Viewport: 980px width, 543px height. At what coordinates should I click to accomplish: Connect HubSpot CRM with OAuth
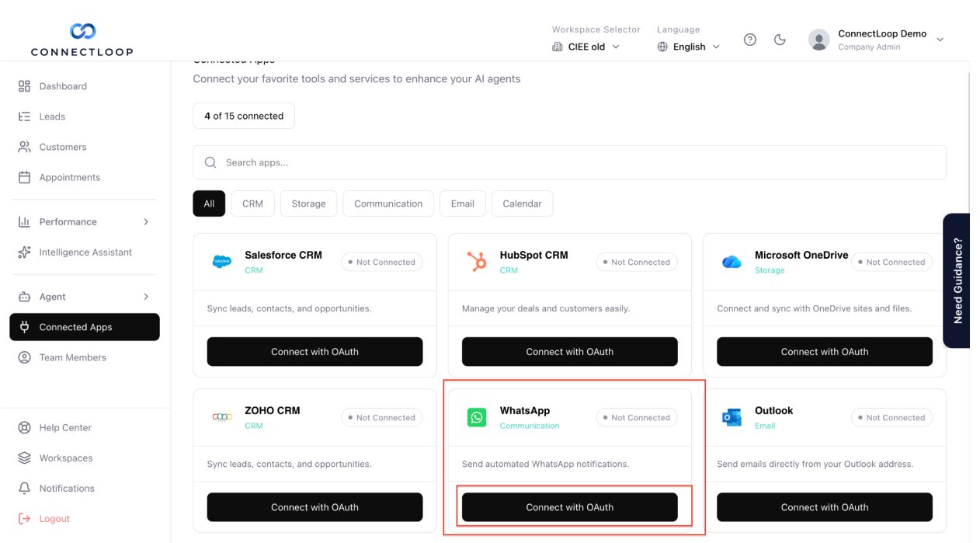[569, 352]
